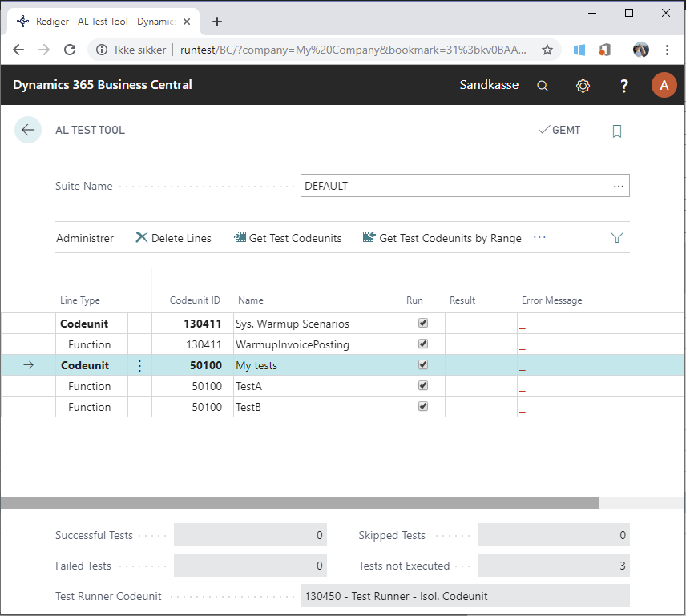Click the Sys. Warmup Scenarios error message link
Screen dimensions: 686x616
point(523,328)
